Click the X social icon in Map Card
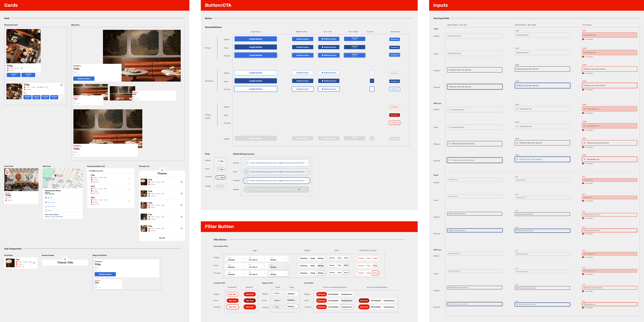This screenshot has width=644, height=322. click(x=51, y=198)
